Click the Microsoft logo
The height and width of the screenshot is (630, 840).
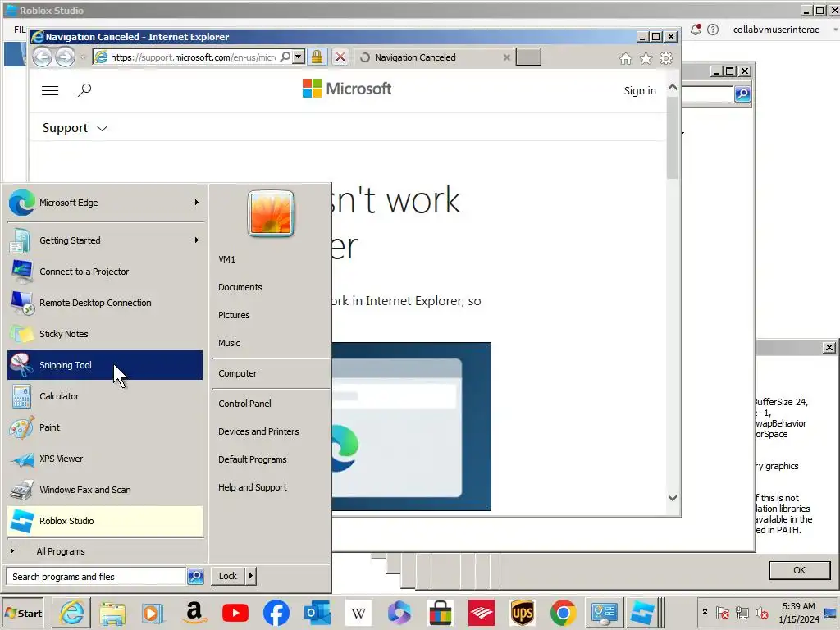pos(347,89)
